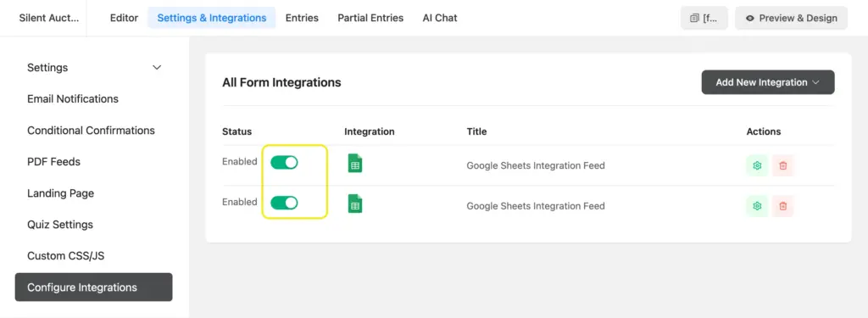
Task: Disable the second Google Sheets feed toggle
Action: tap(284, 203)
